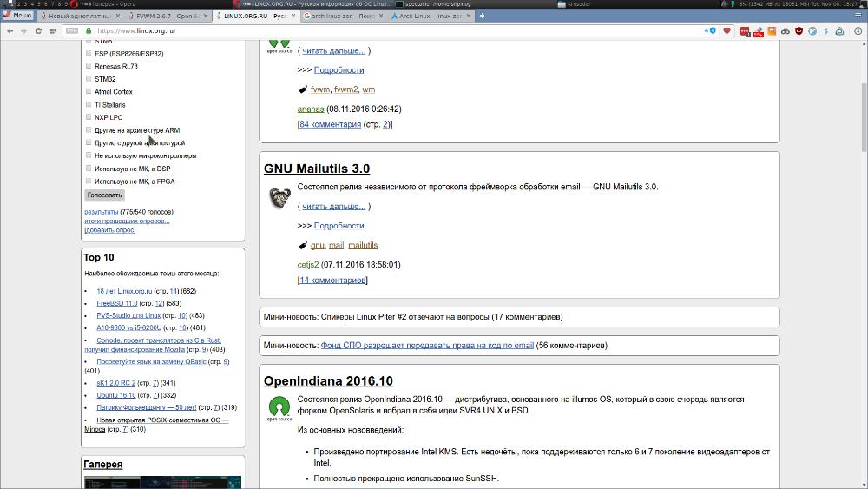Switch to spectacle window in taskbar
Image resolution: width=868 pixels, height=489 pixels.
(x=433, y=3)
